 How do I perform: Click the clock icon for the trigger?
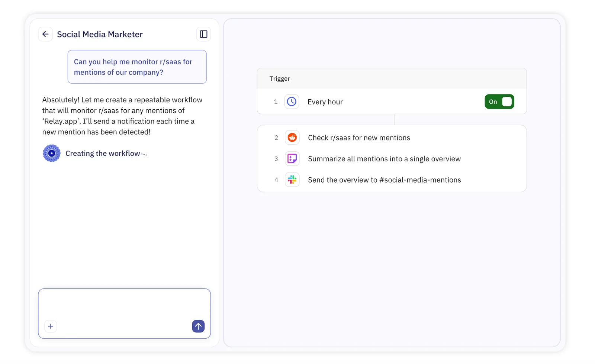[x=292, y=102]
